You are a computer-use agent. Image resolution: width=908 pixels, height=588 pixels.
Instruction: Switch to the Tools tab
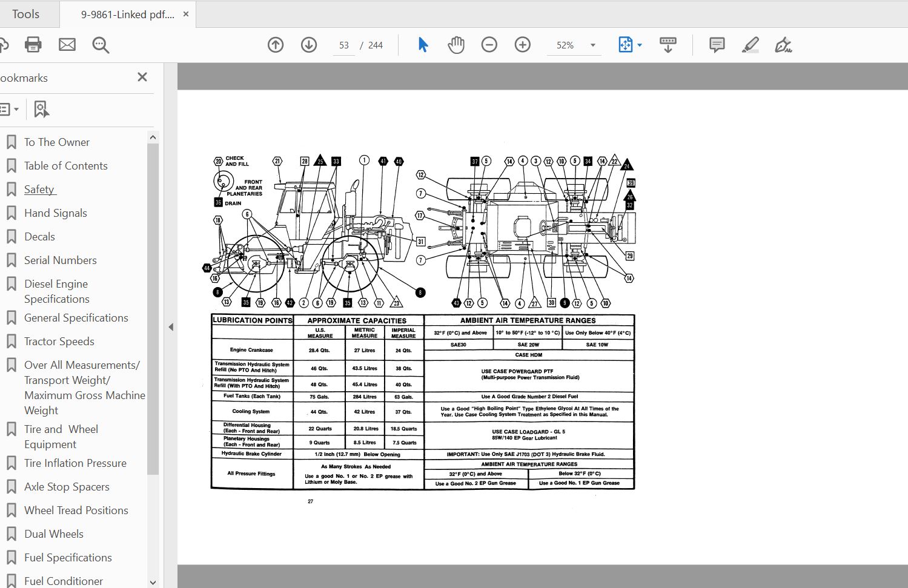pos(27,13)
